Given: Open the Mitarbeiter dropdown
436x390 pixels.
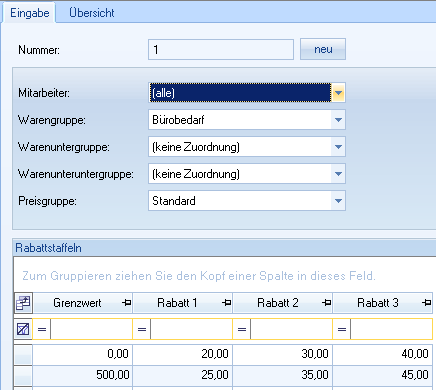Looking at the screenshot, I should click(x=338, y=93).
